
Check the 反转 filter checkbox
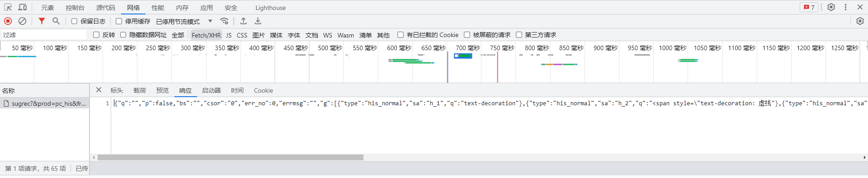[x=96, y=35]
